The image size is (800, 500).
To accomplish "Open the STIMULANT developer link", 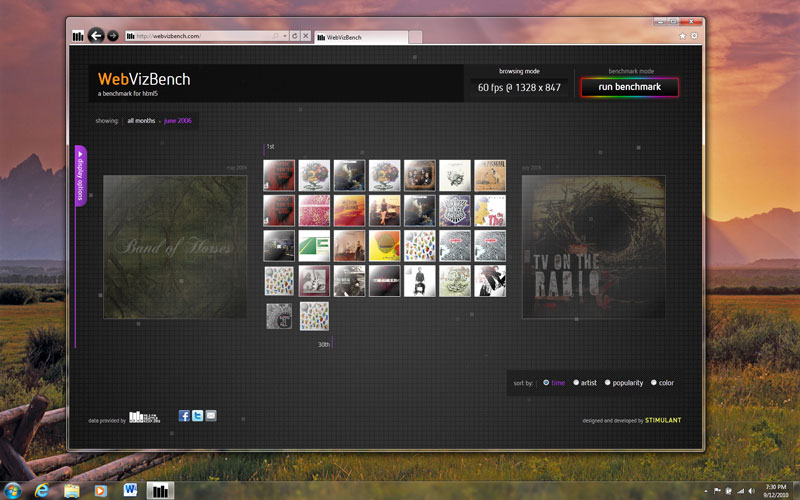I will (663, 420).
